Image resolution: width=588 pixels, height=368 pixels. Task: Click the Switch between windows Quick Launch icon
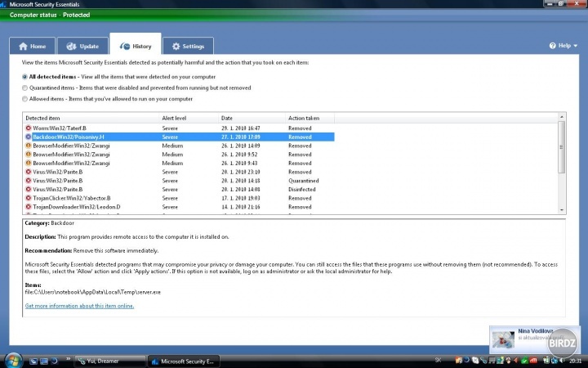pyautogui.click(x=44, y=361)
